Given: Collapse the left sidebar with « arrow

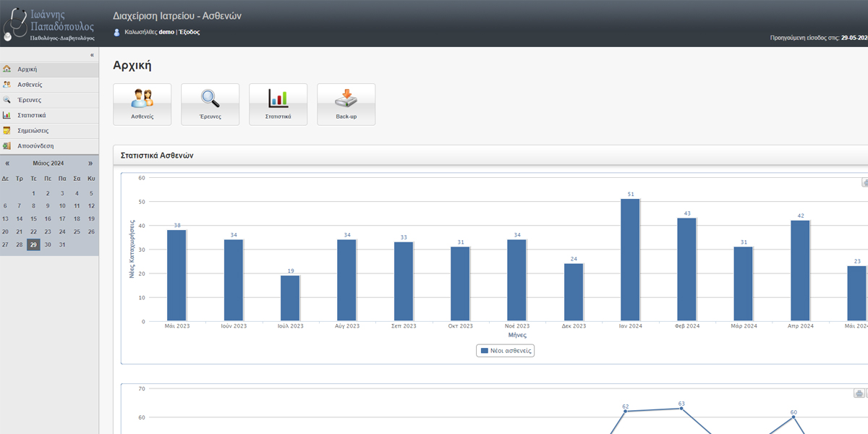Looking at the screenshot, I should tap(92, 55).
